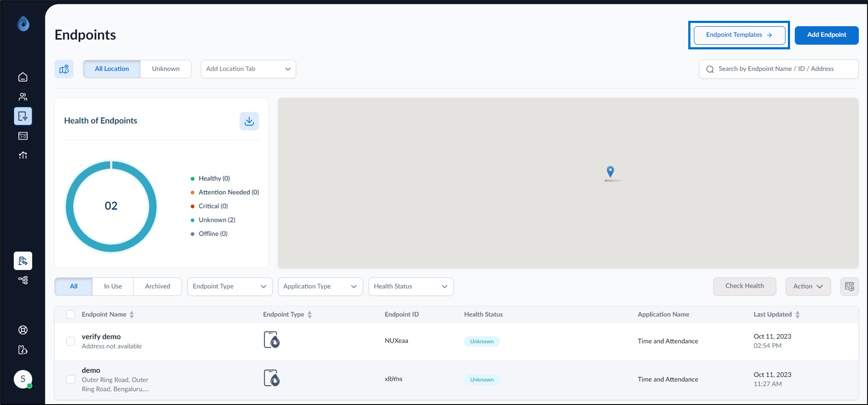The height and width of the screenshot is (405, 868).
Task: Click the verify demo endpoint type icon
Action: [272, 340]
